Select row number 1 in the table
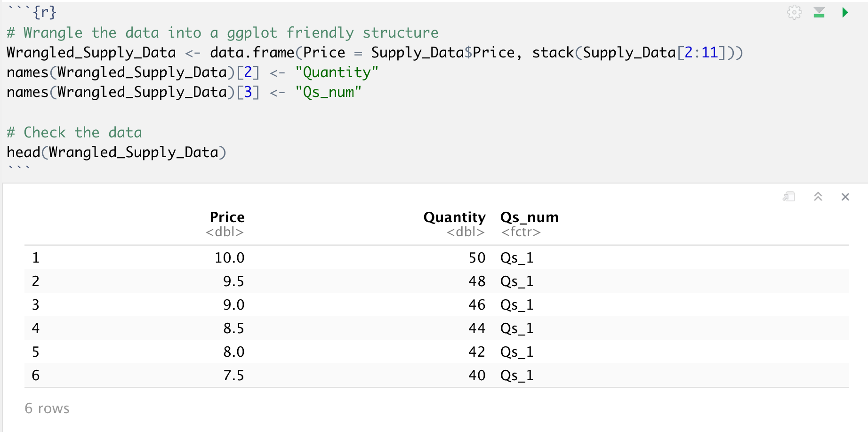This screenshot has width=868, height=432. (36, 258)
